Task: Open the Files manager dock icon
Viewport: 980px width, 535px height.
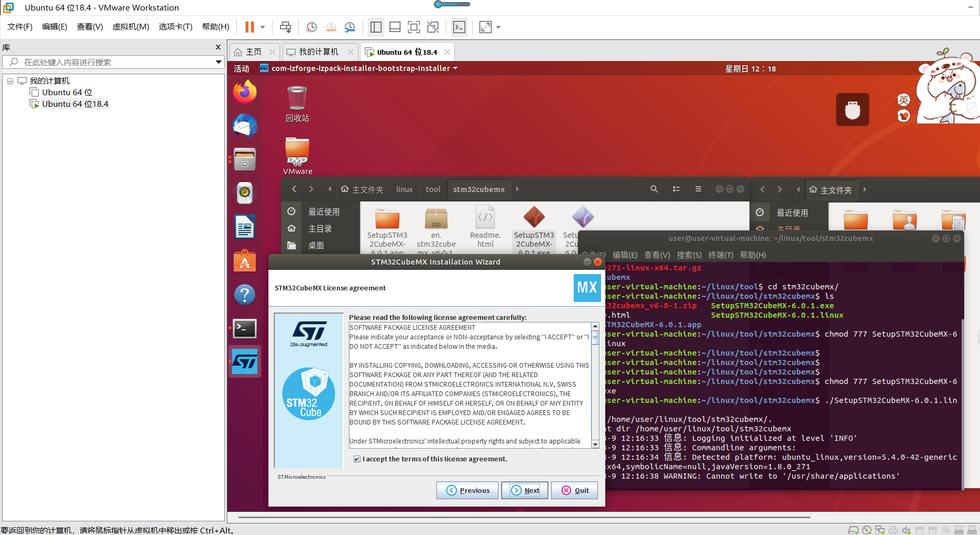Action: [245, 159]
